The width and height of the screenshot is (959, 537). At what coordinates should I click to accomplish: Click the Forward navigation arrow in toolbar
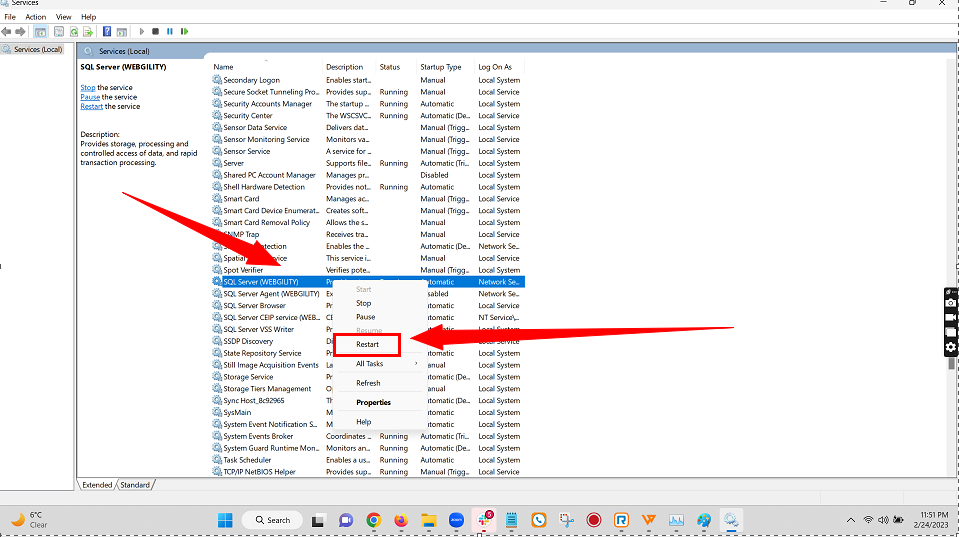pos(20,31)
